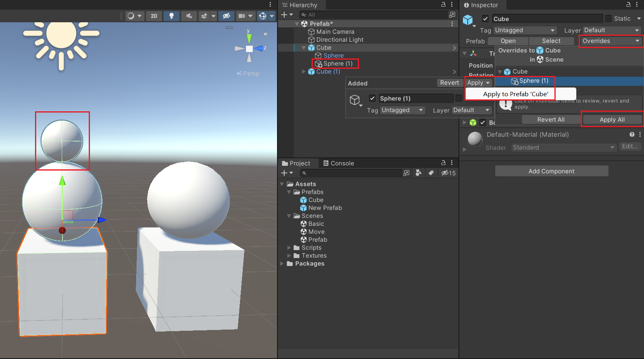Click the Apply All button
This screenshot has width=644, height=359.
(612, 119)
